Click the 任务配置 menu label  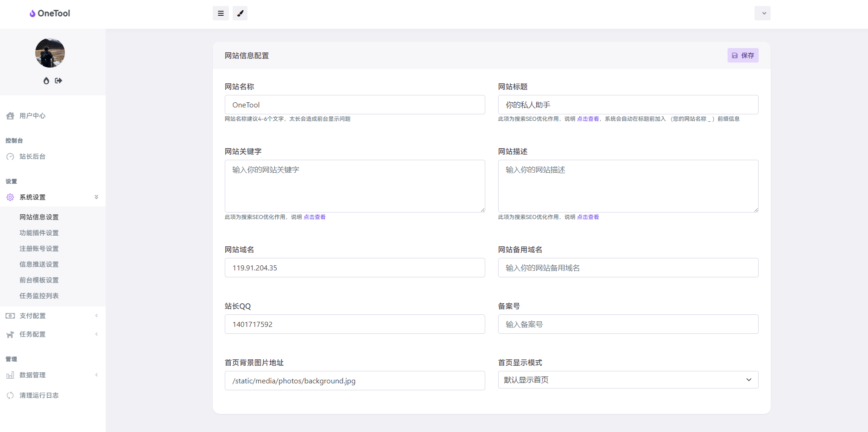click(x=32, y=334)
